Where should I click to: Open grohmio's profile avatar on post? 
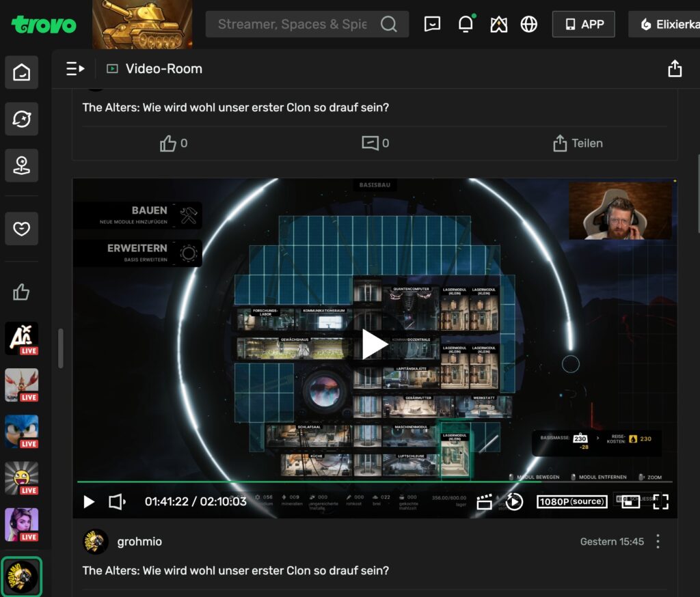tap(96, 542)
